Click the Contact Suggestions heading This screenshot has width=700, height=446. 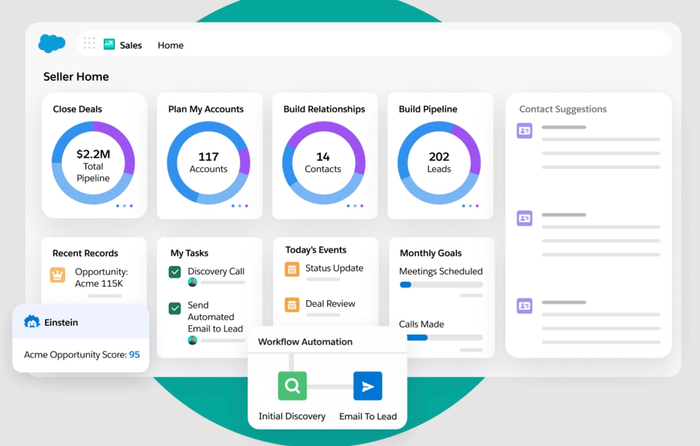(x=563, y=109)
